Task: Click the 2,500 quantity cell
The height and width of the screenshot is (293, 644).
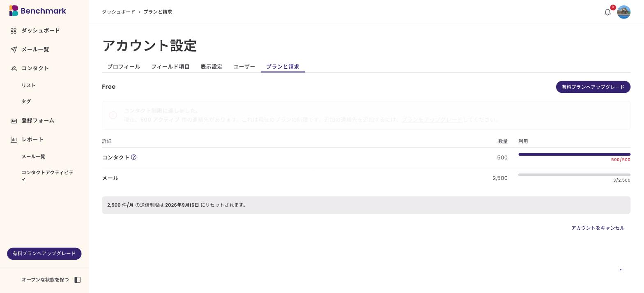Action: click(500, 178)
